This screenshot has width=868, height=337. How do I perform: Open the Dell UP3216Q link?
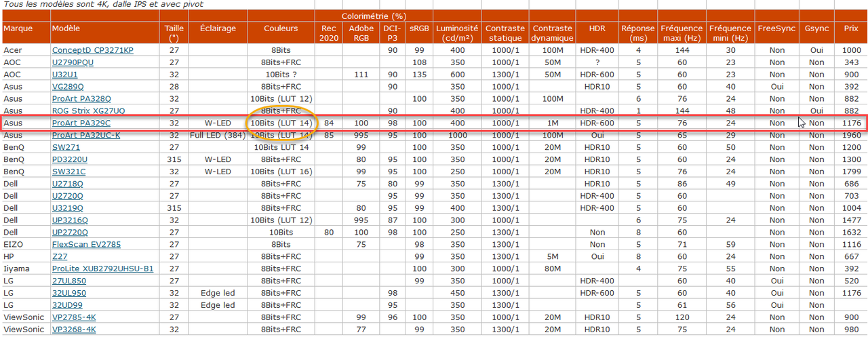71,220
